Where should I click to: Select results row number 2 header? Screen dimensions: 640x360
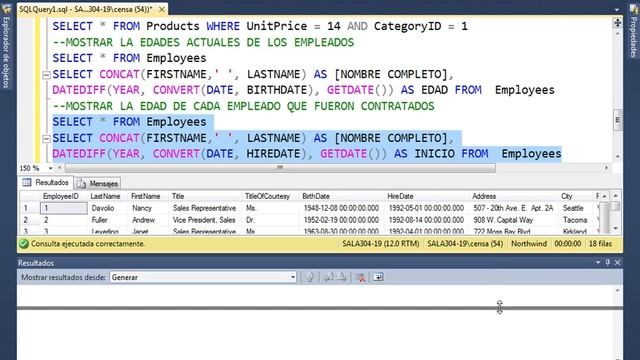(x=29, y=220)
